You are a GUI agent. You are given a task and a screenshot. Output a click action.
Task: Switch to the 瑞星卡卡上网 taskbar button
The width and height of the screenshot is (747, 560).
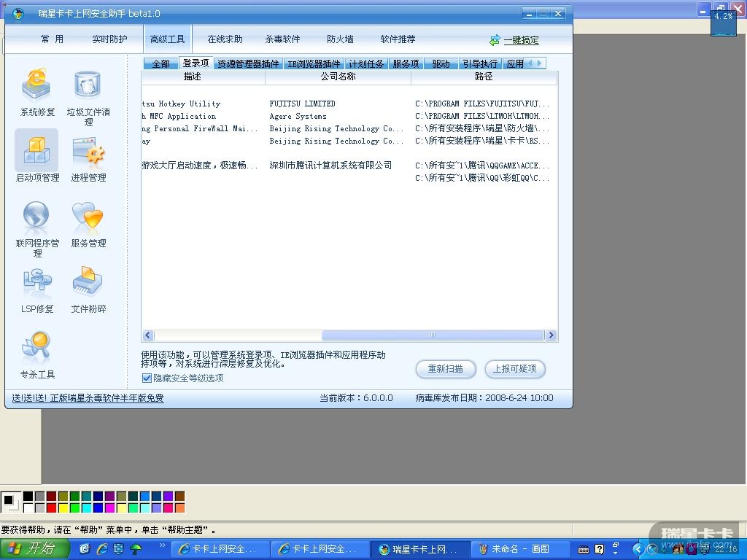[x=420, y=549]
